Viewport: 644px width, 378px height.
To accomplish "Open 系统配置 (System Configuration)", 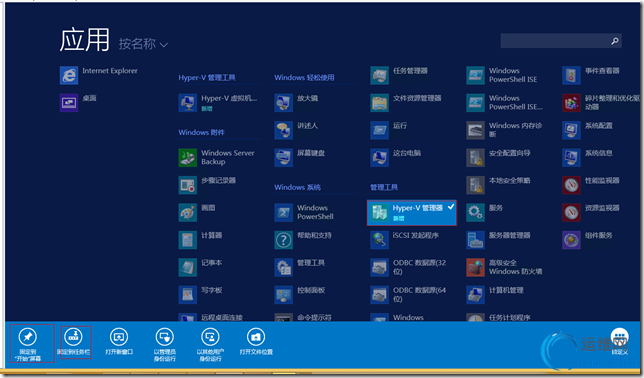I will [x=587, y=130].
